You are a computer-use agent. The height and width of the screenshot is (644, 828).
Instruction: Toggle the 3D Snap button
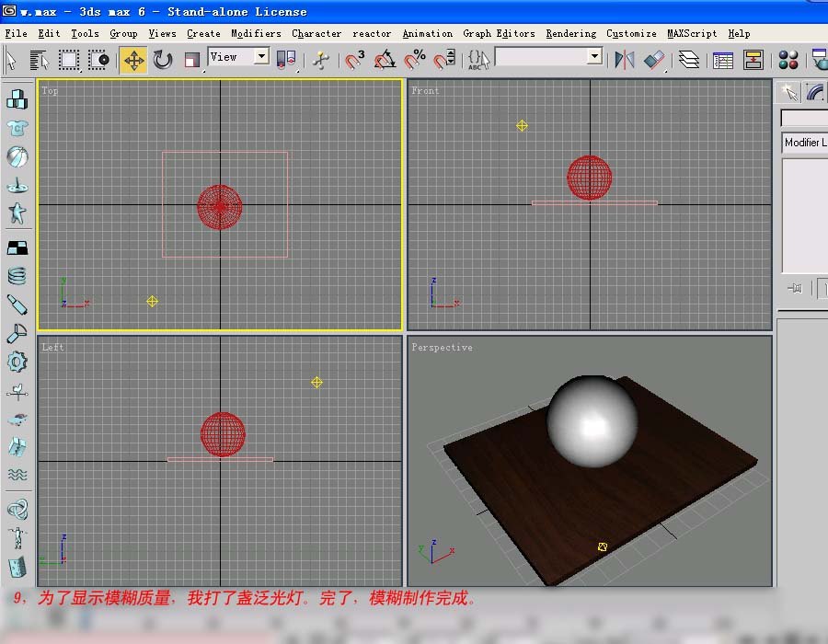[x=354, y=61]
